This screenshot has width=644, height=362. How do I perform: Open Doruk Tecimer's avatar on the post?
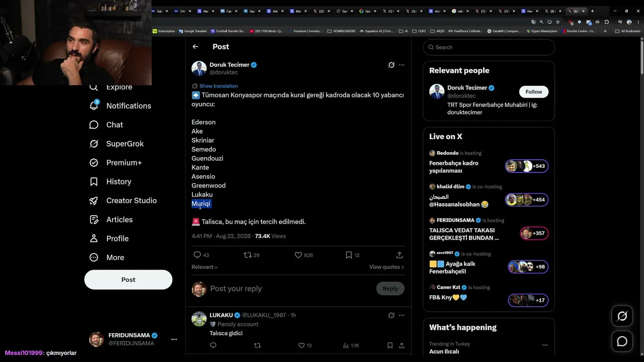199,68
